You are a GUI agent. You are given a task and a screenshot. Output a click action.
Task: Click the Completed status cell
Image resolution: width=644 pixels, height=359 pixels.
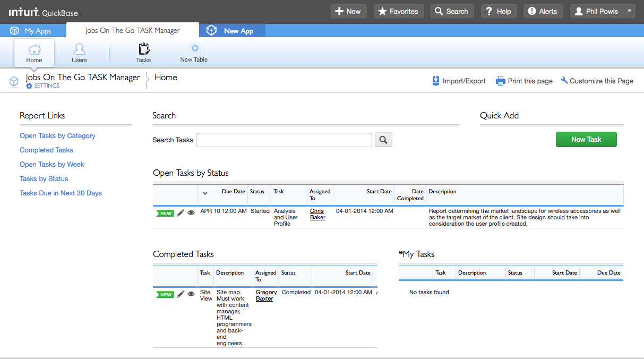[x=296, y=292]
